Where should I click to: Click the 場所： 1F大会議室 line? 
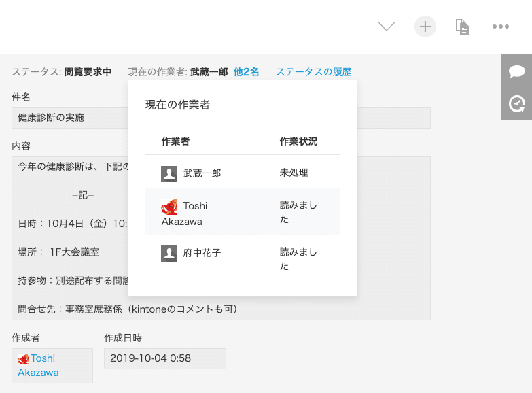point(58,252)
